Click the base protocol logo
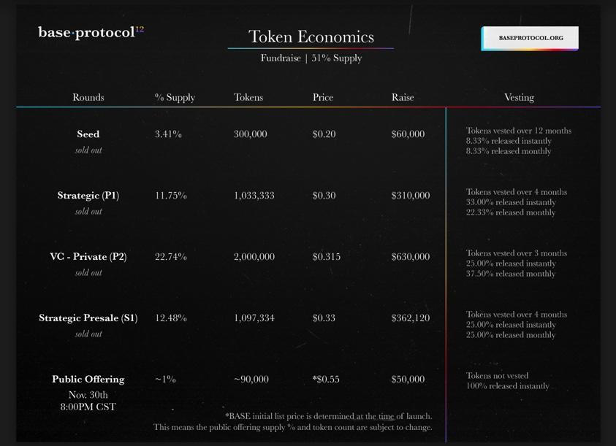The width and height of the screenshot is (616, 447). coord(91,32)
